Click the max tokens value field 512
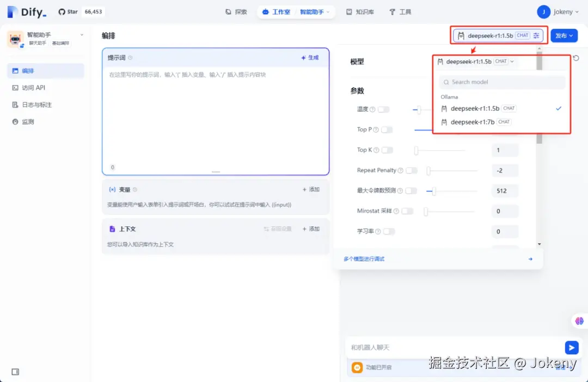The image size is (588, 382). click(505, 191)
